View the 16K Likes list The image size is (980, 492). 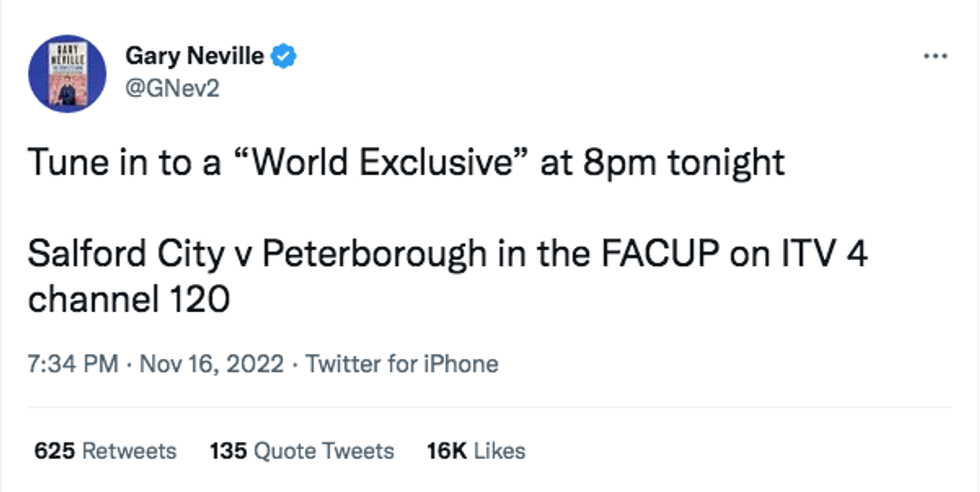coord(475,451)
